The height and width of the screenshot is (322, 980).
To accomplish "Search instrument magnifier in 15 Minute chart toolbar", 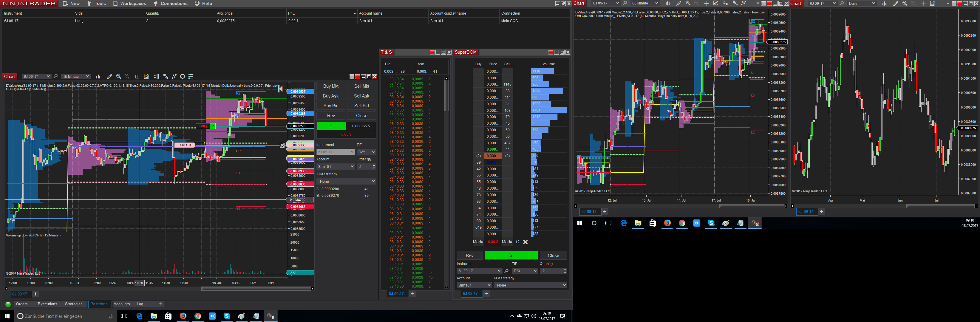I will (x=55, y=76).
